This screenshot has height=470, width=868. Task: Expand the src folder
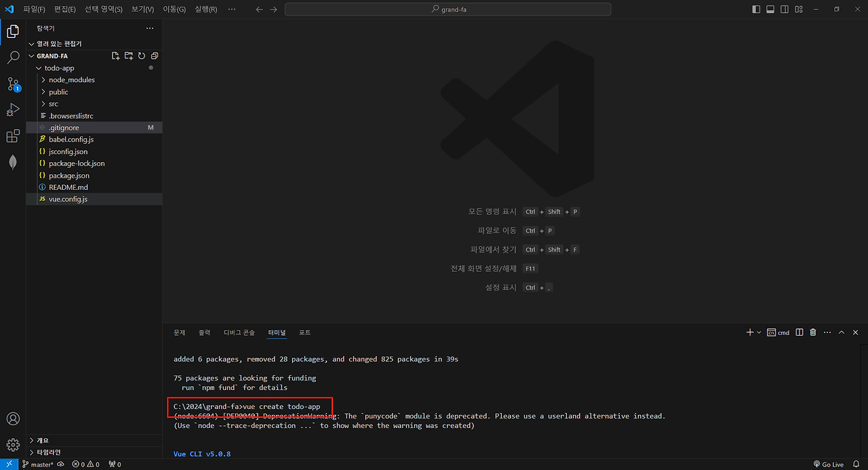pos(94,104)
